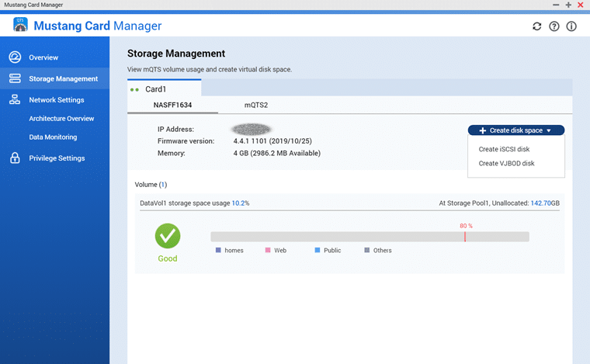Screen dimensions: 590x364
Task: Click the DataVol1 storage usage bar
Action: click(x=370, y=237)
